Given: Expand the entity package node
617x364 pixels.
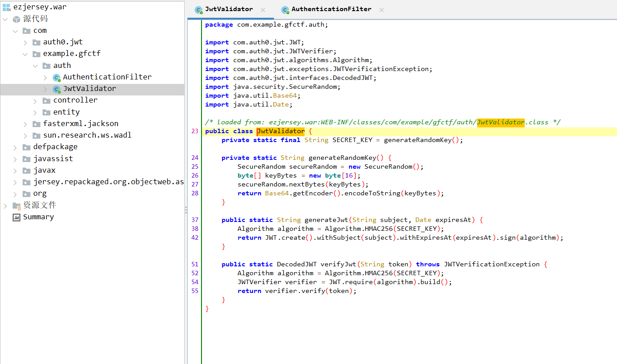Looking at the screenshot, I should (x=35, y=112).
